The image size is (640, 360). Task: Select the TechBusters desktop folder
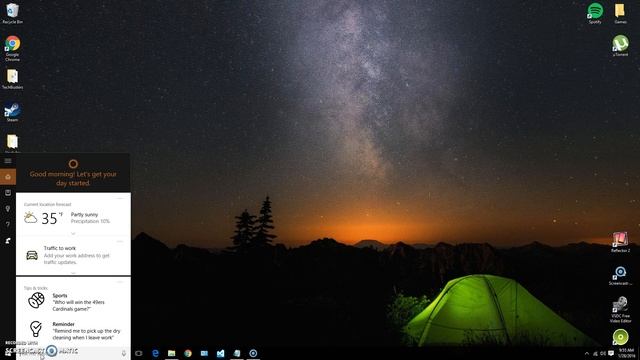[x=12, y=79]
